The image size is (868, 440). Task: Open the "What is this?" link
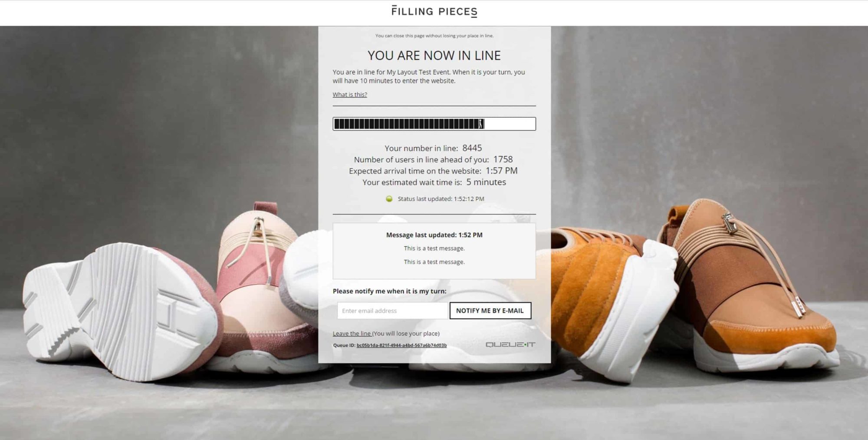point(350,95)
